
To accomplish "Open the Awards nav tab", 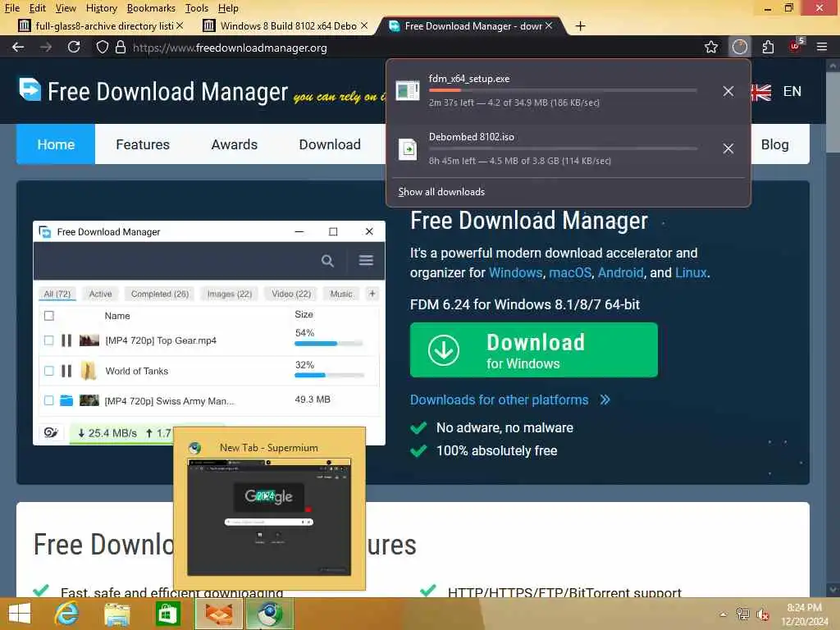I will tap(234, 144).
